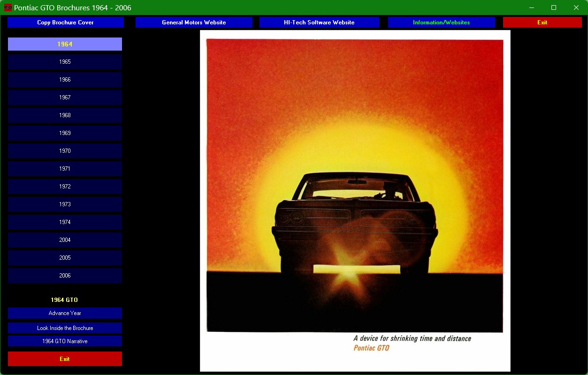Choose the 1967 year button
The image size is (588, 375).
click(x=65, y=97)
